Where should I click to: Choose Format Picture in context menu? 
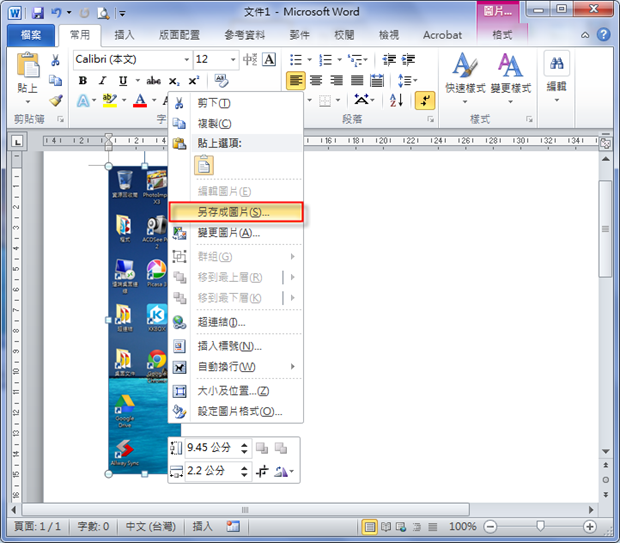[x=236, y=412]
